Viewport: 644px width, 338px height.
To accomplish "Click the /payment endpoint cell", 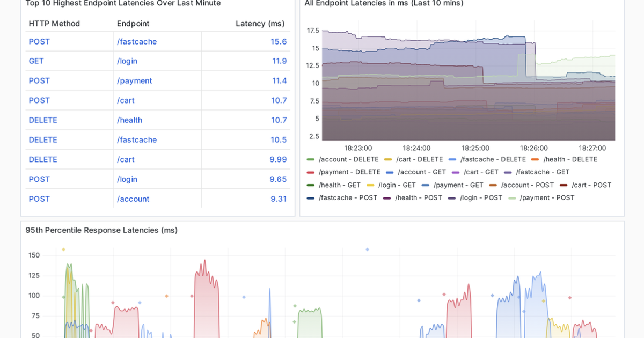I will point(135,81).
